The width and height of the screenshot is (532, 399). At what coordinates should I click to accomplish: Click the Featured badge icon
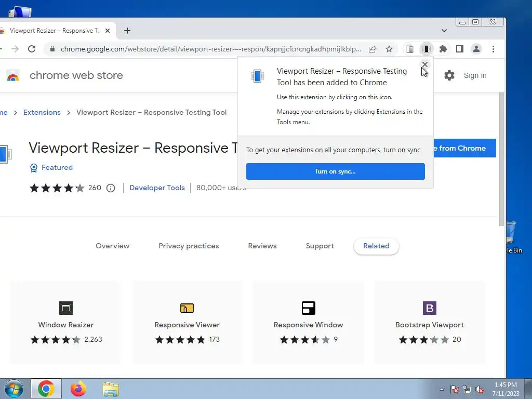(34, 168)
